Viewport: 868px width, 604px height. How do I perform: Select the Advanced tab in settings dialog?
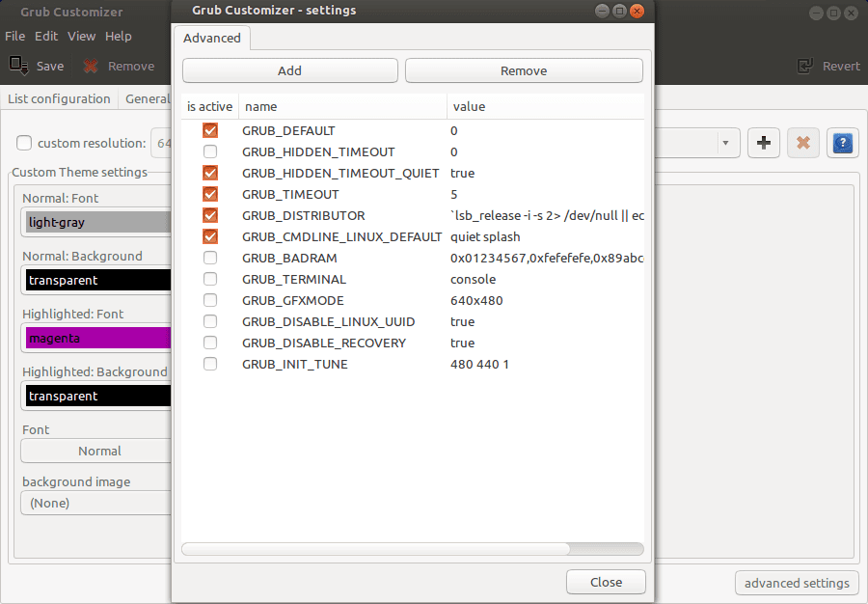pyautogui.click(x=212, y=39)
